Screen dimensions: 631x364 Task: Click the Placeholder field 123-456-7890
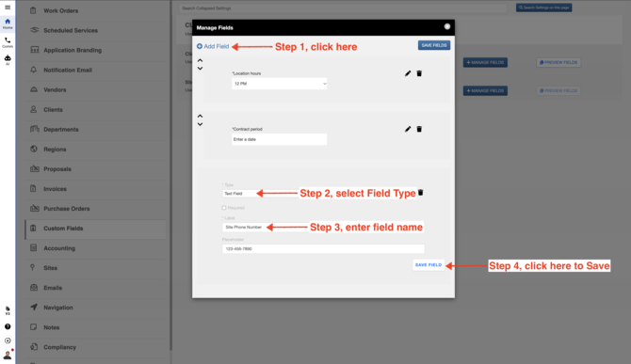point(323,248)
